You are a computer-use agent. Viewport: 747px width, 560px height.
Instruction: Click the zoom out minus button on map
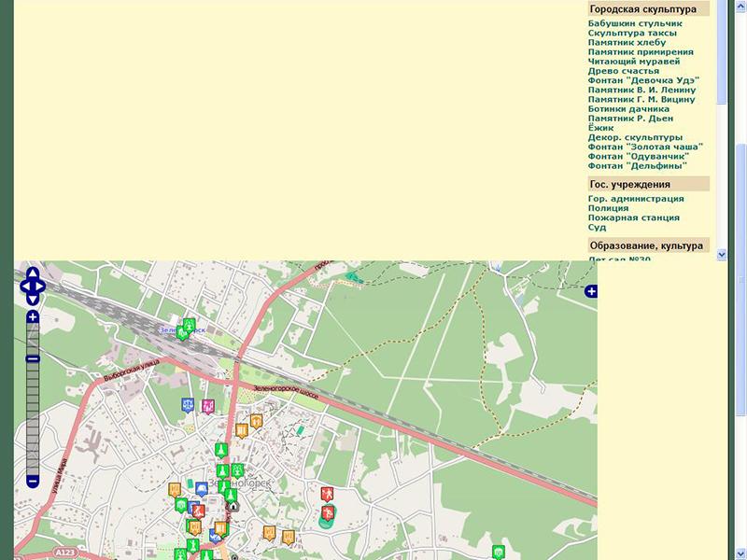[33, 482]
